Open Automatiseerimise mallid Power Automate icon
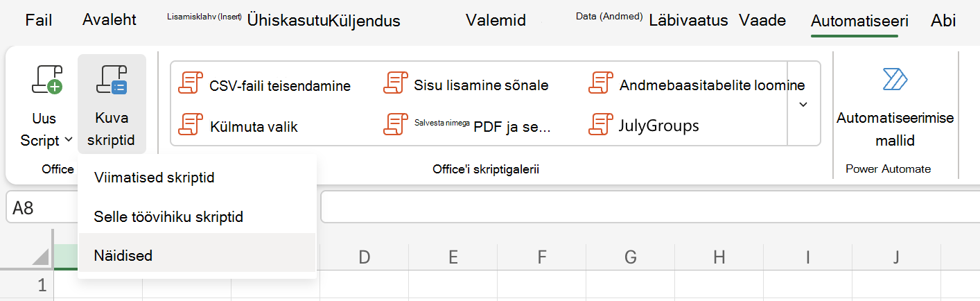 [x=895, y=80]
